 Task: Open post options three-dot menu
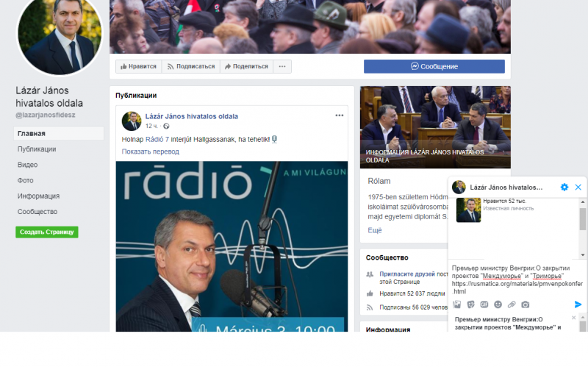coord(340,115)
